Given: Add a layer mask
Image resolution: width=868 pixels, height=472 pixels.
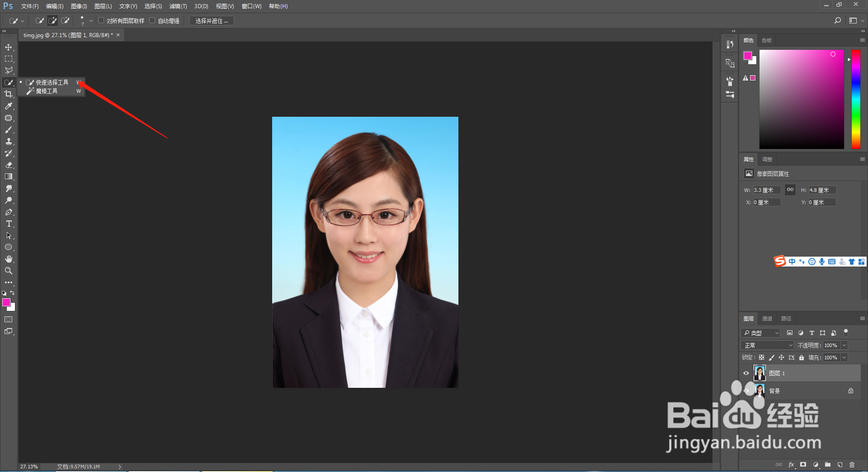Looking at the screenshot, I should tap(803, 465).
